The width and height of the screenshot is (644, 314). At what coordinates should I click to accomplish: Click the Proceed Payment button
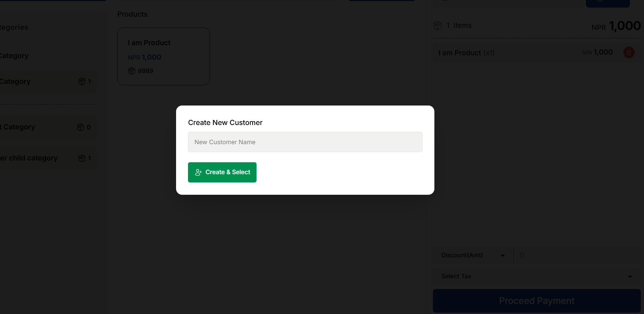pyautogui.click(x=536, y=301)
